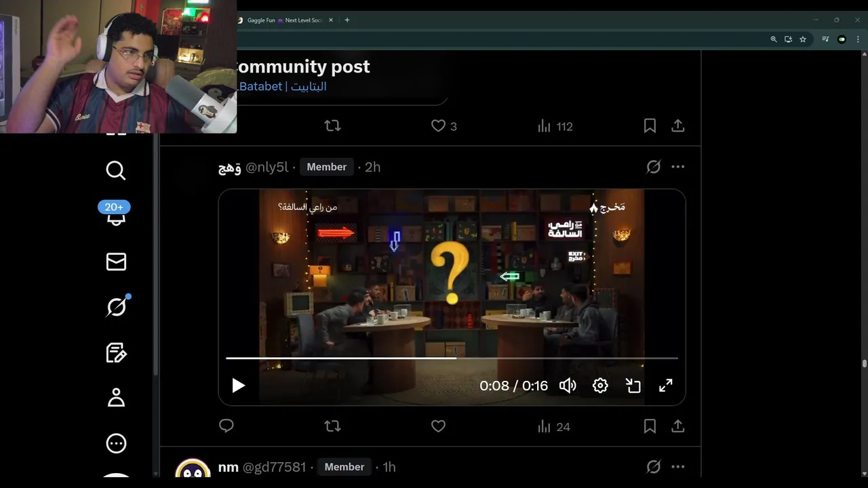The width and height of the screenshot is (868, 488).
Task: Expand video to fullscreen
Action: (666, 386)
